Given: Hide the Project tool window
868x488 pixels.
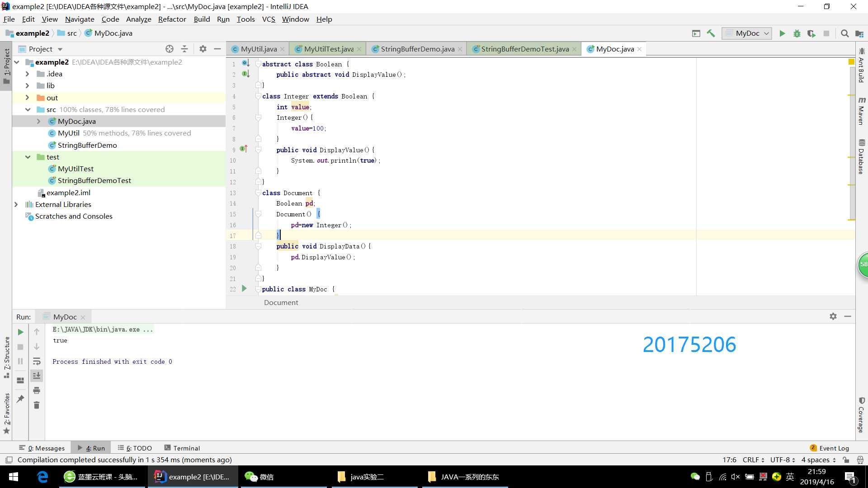Looking at the screenshot, I should pyautogui.click(x=217, y=49).
